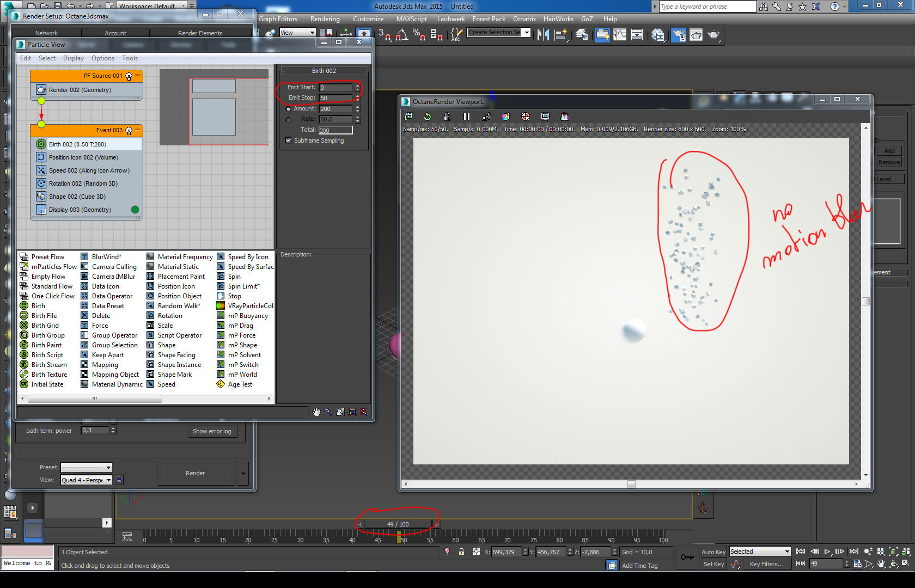This screenshot has width=915, height=588.
Task: Open the Selected key filter dropdown
Action: [760, 552]
